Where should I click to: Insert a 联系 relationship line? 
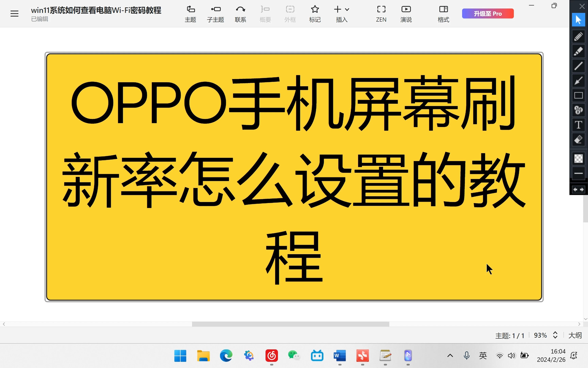[241, 14]
